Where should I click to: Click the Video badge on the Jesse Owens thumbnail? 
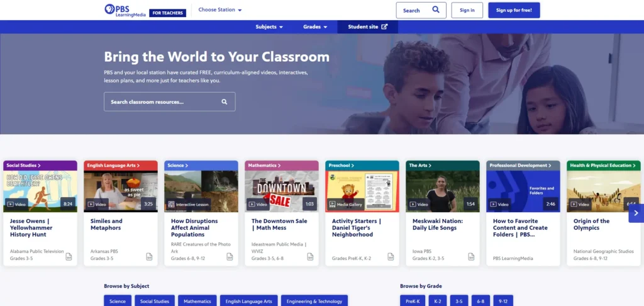point(17,205)
